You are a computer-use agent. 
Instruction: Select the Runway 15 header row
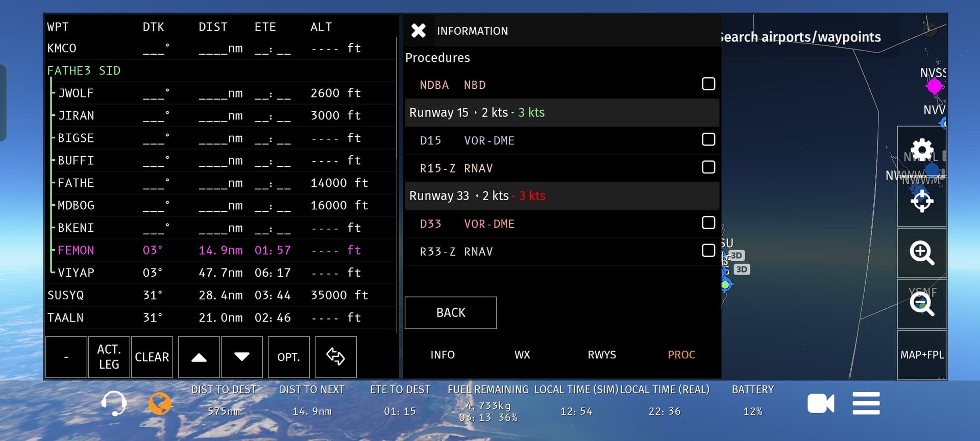562,112
